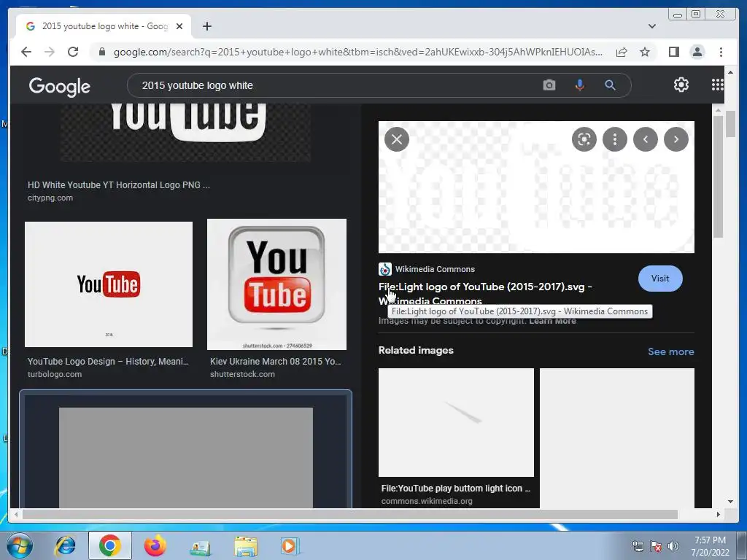The height and width of the screenshot is (560, 747).
Task: Click 'Kiev Ukraine March 08 2015 Yo...' caption
Action: (275, 362)
